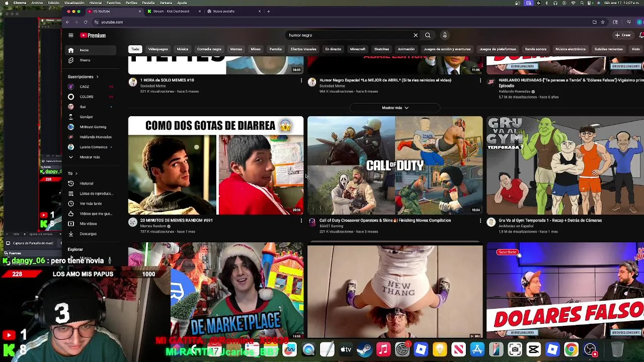Bookmark this page with the star icon
Screen dimensions: 644x362
603,22
